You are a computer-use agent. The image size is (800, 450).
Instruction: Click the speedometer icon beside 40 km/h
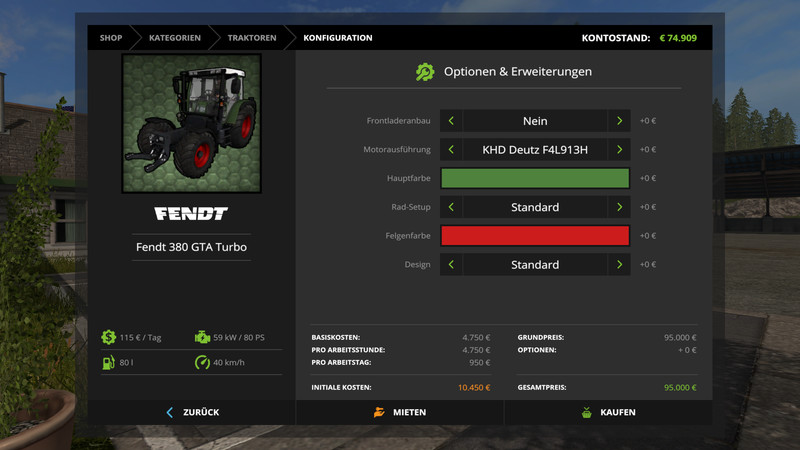pos(202,362)
